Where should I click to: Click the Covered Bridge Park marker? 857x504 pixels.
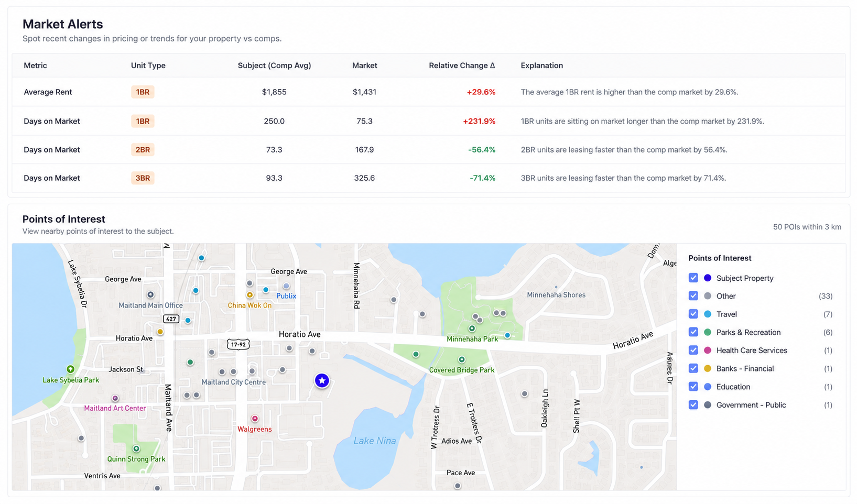coord(462,360)
